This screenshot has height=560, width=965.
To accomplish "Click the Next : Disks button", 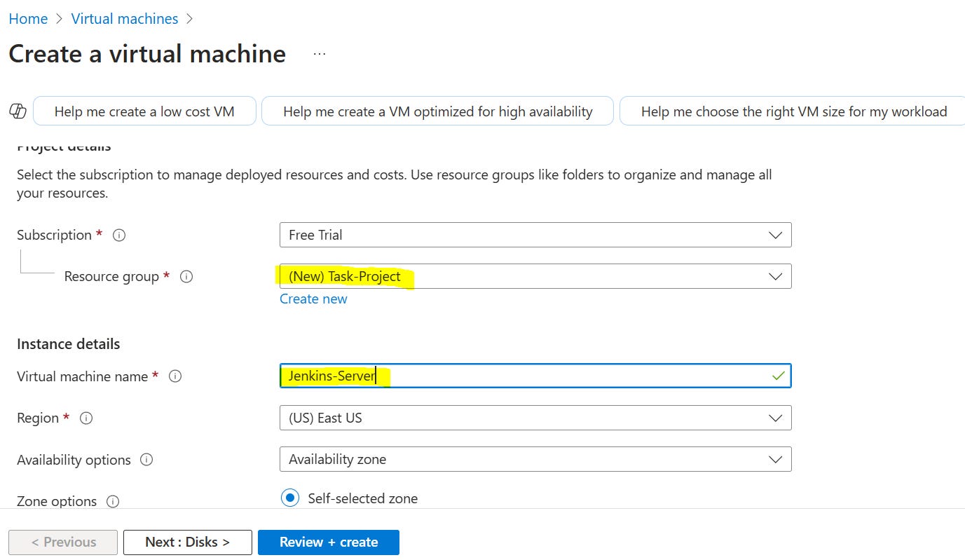I will pos(187,542).
